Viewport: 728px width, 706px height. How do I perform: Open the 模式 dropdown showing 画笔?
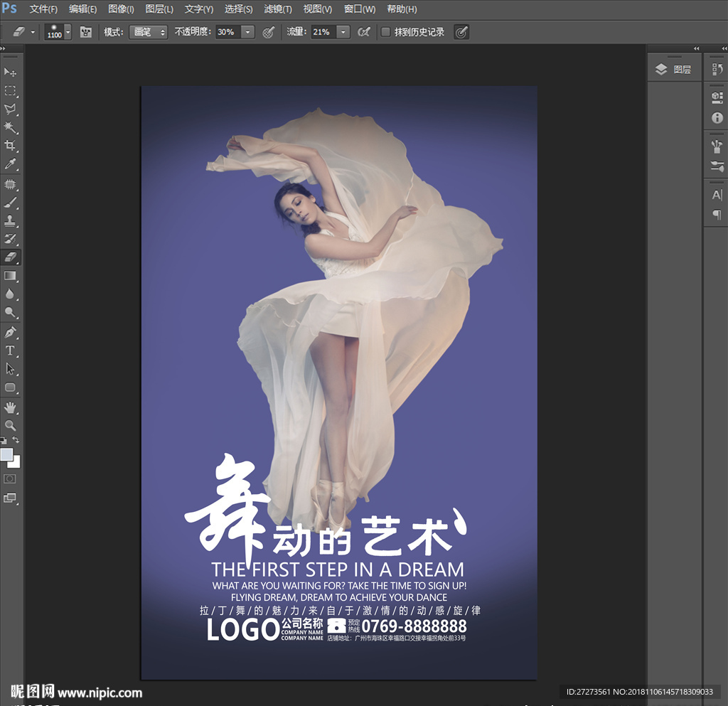click(148, 32)
